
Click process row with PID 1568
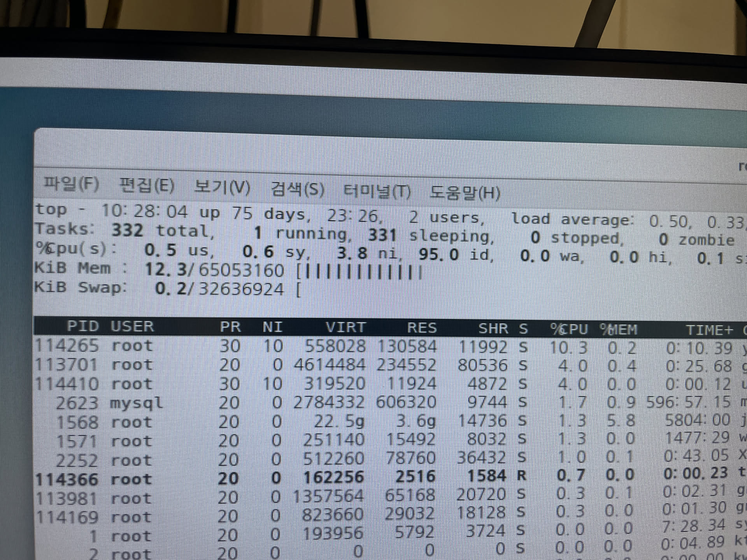coord(78,422)
